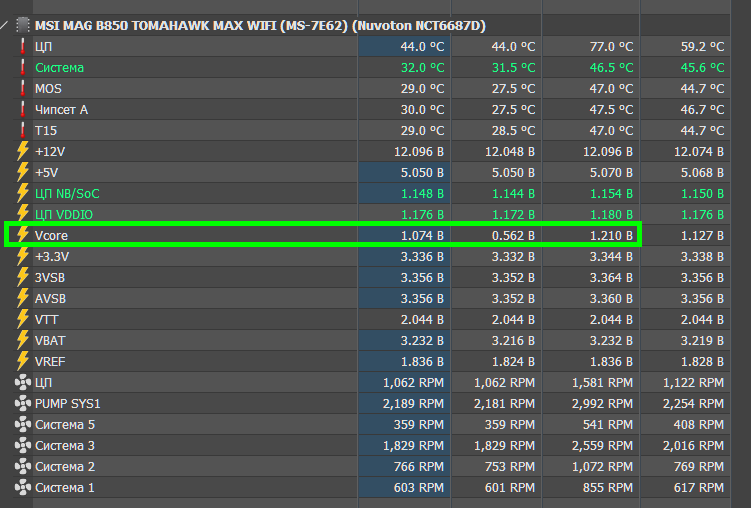Click the 1,581 RPM ЦП fan value
The height and width of the screenshot is (508, 751).
point(603,383)
